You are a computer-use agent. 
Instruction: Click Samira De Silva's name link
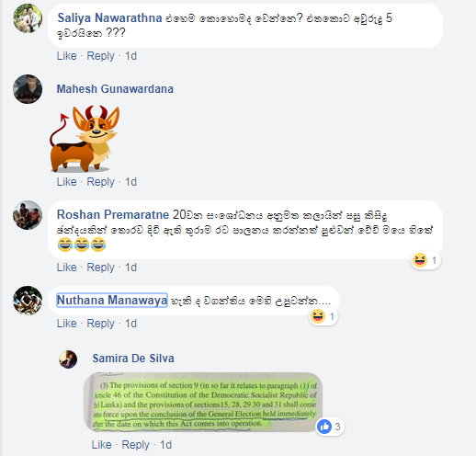click(x=133, y=359)
